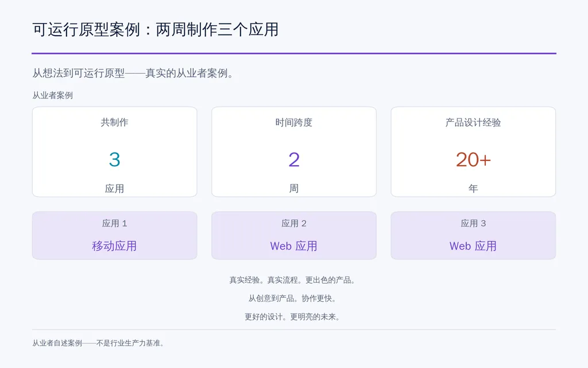Click the unit 年 below 20+

pos(473,188)
